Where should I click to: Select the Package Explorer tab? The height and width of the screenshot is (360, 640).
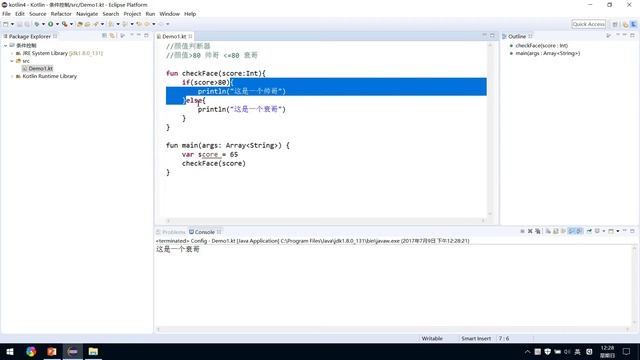(29, 36)
